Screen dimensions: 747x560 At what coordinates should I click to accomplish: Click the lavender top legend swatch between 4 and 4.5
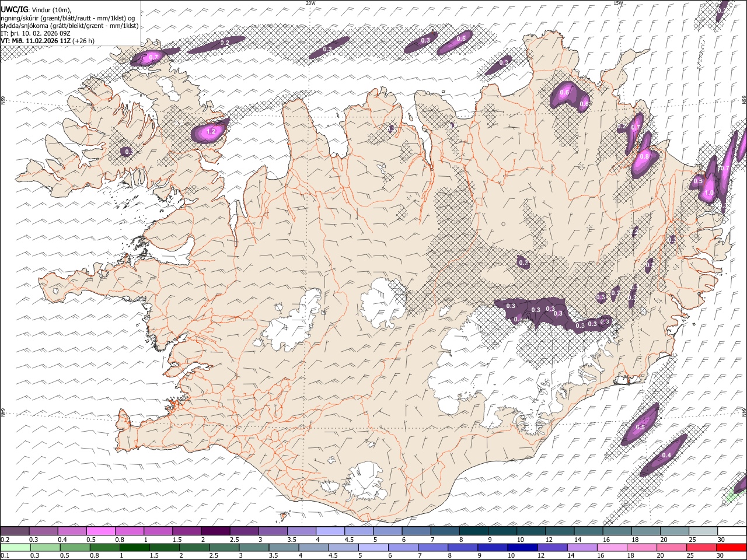coord(330,531)
